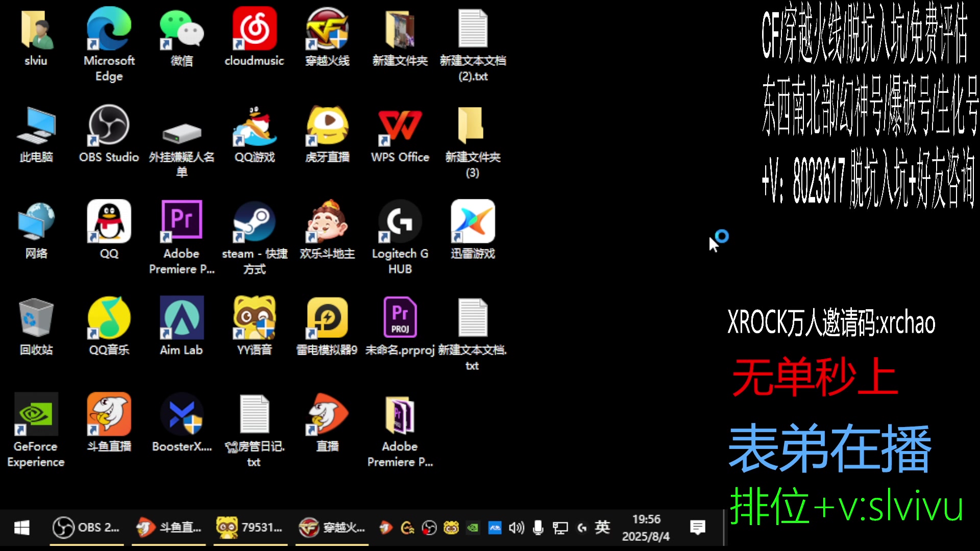Switch to OBS taskbar window

click(x=87, y=528)
